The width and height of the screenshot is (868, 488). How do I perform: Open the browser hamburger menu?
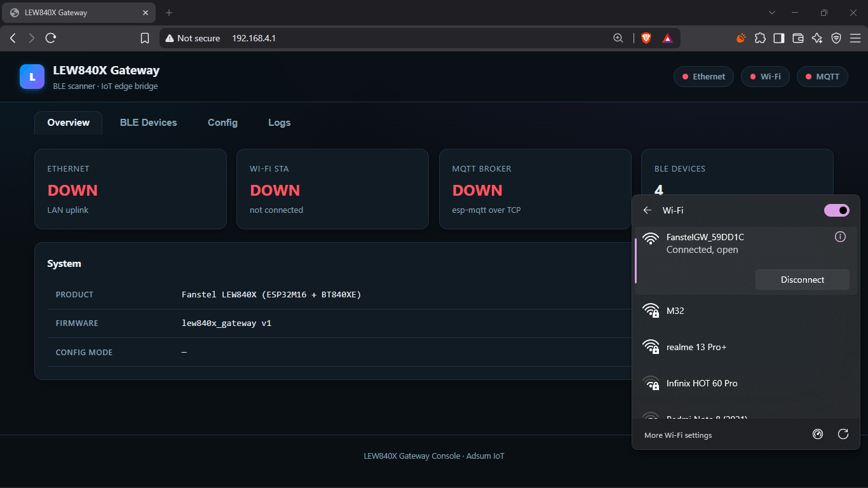pyautogui.click(x=855, y=38)
